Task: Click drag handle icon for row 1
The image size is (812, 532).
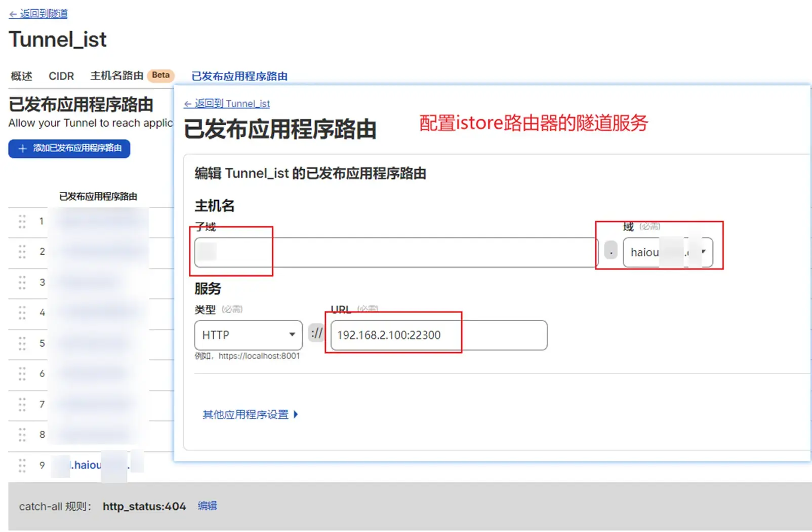Action: point(22,221)
